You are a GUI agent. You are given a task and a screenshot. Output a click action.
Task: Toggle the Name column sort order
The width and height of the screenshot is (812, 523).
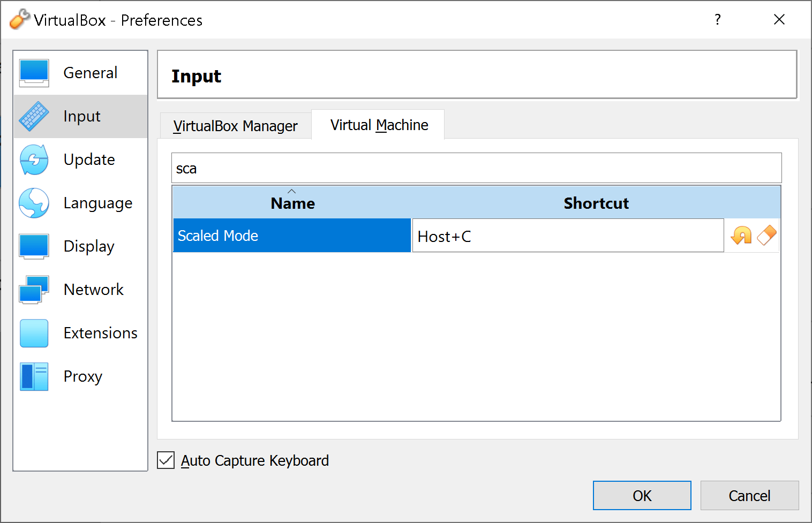pyautogui.click(x=292, y=202)
